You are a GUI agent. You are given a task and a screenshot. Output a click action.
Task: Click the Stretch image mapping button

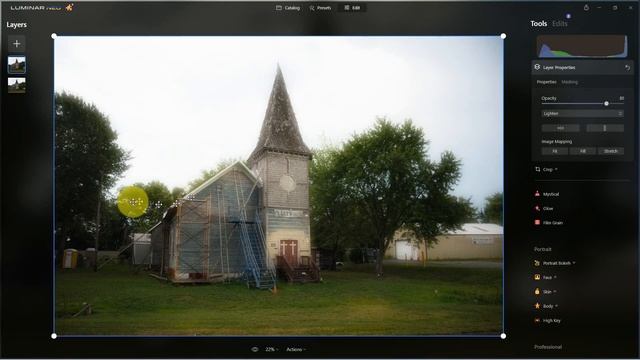pos(611,151)
